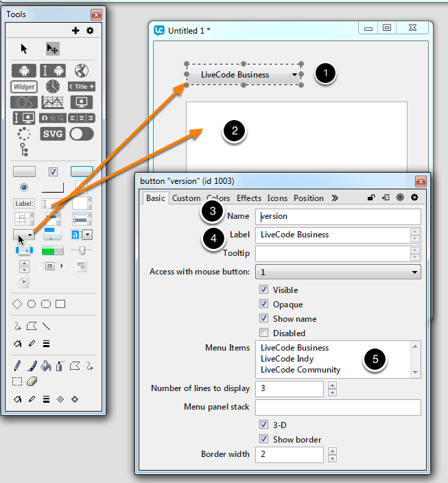Choose the Data grid table tool

tap(24, 219)
